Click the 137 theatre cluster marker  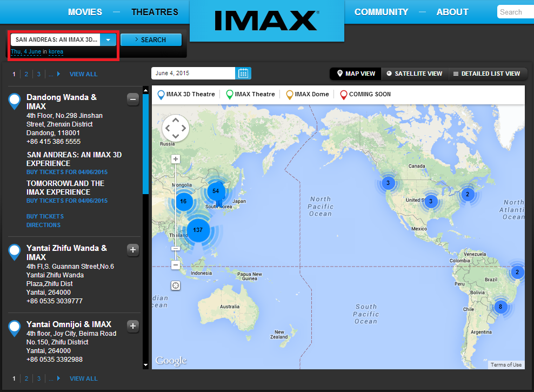(198, 230)
